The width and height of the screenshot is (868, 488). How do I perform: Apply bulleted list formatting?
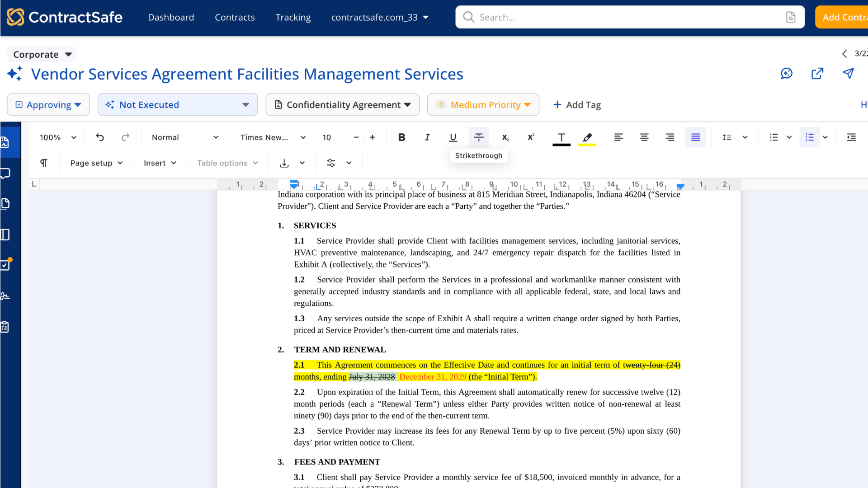click(774, 137)
